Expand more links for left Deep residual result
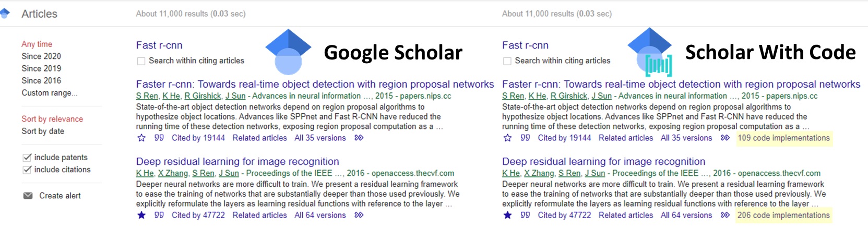The width and height of the screenshot is (868, 227). coord(359,215)
